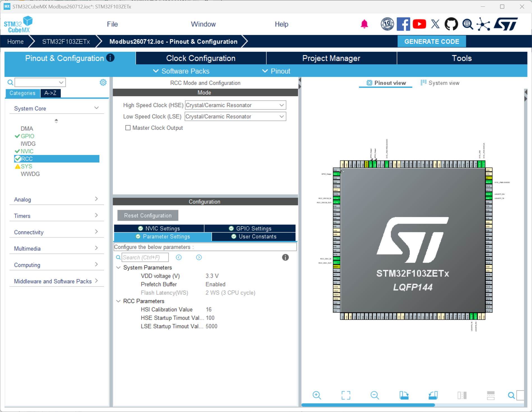
Task: Open the Software Packs dropdown menu
Action: 181,71
